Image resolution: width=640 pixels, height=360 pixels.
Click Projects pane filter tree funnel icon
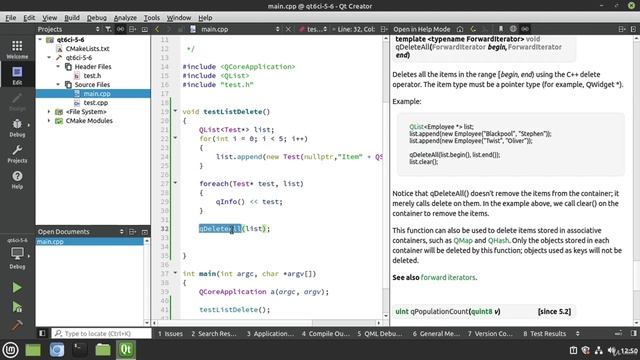pyautogui.click(x=108, y=29)
